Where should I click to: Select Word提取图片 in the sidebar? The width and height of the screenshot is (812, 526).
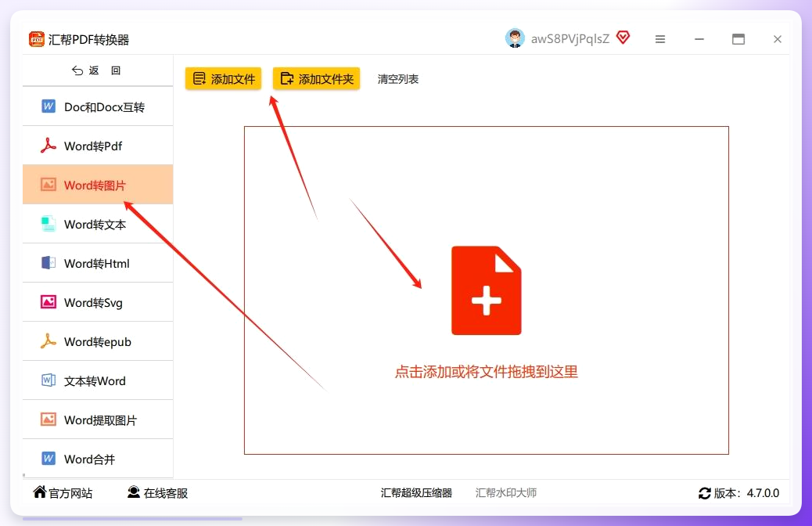[x=98, y=420]
